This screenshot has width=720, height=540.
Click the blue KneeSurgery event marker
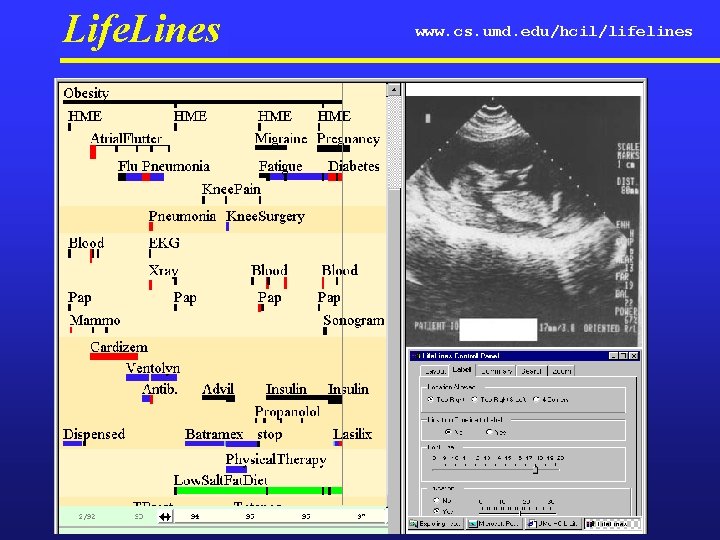(227, 227)
